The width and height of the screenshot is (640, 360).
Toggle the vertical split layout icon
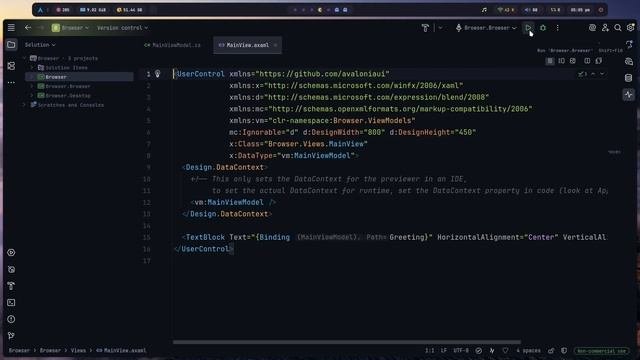point(587,61)
